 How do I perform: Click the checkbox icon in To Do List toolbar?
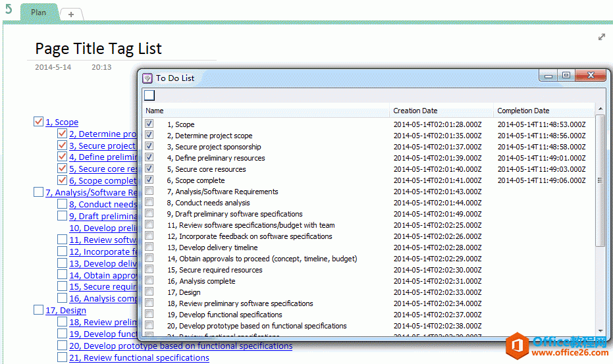pos(149,95)
